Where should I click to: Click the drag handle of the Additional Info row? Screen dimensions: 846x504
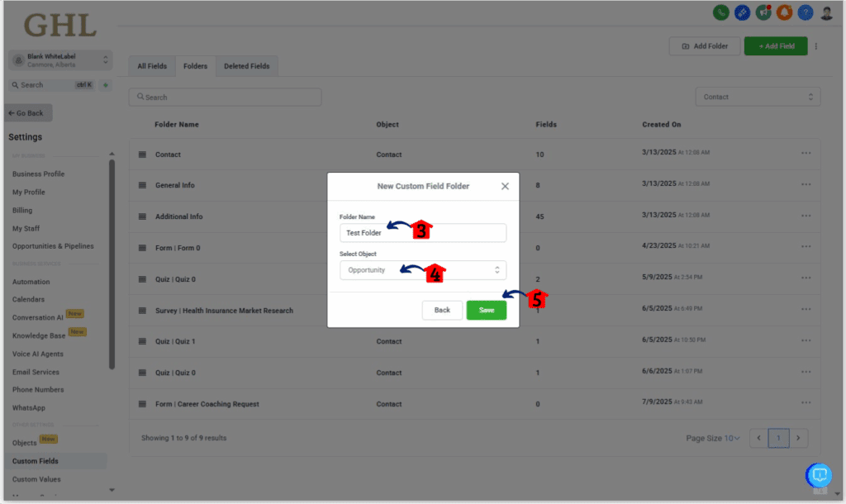142,216
